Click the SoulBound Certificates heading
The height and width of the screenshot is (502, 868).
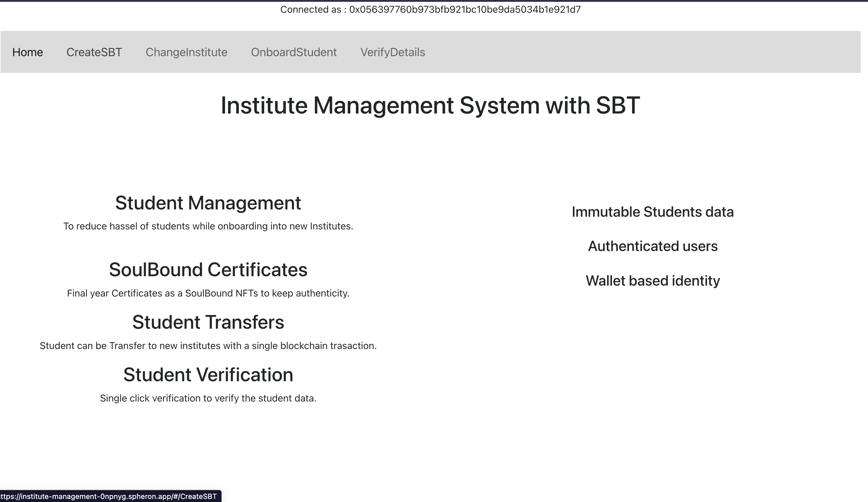[x=208, y=270]
